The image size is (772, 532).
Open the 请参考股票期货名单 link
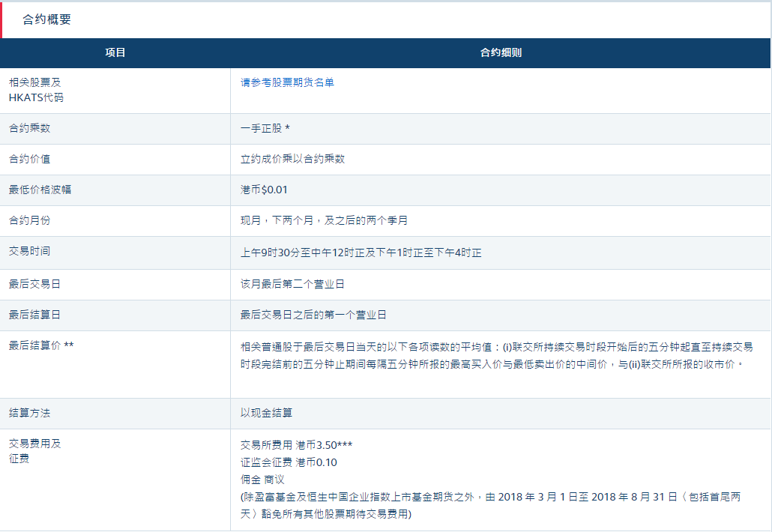point(287,82)
